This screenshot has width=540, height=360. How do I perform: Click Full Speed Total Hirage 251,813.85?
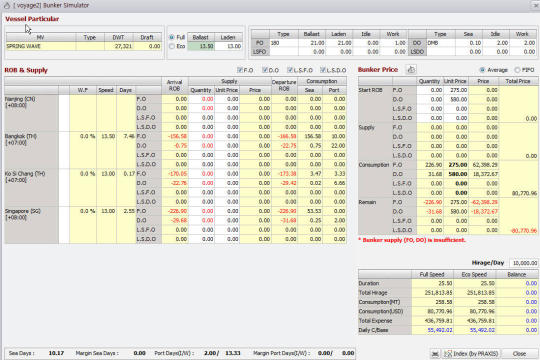432,293
